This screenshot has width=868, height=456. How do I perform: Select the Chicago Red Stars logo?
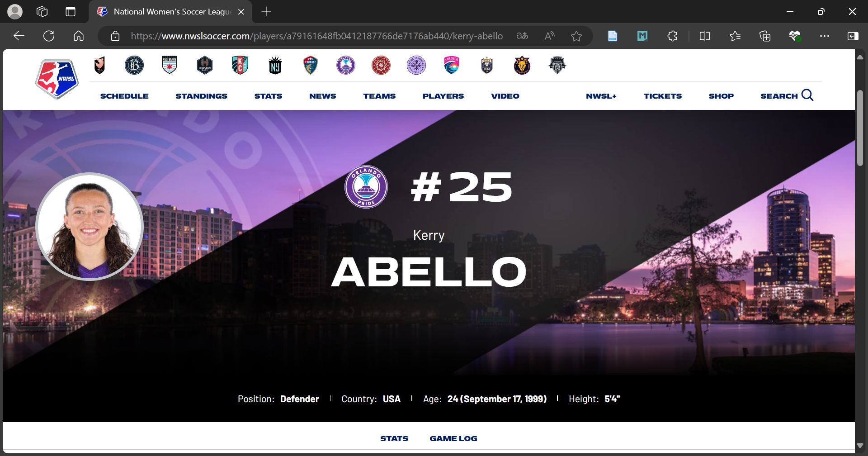point(170,65)
